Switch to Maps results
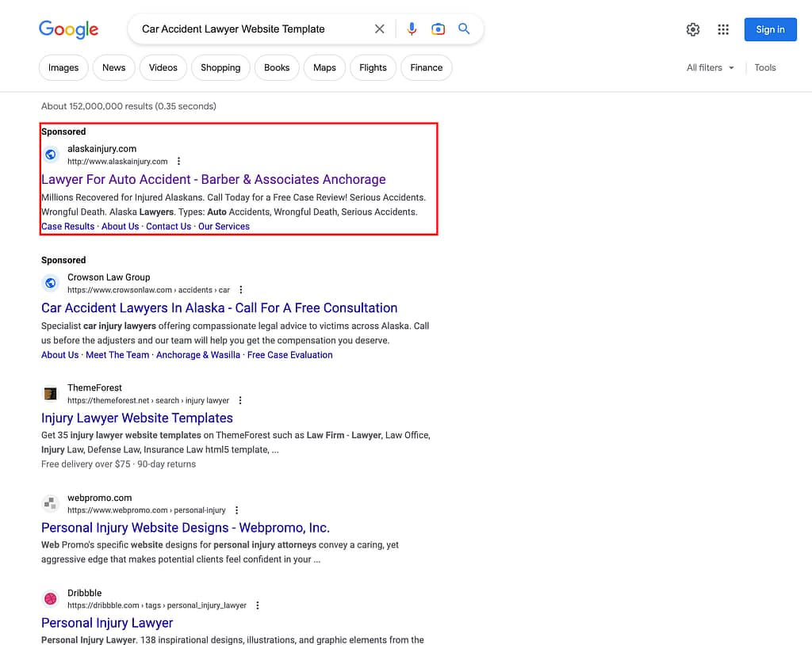This screenshot has height=645, width=812. point(324,68)
